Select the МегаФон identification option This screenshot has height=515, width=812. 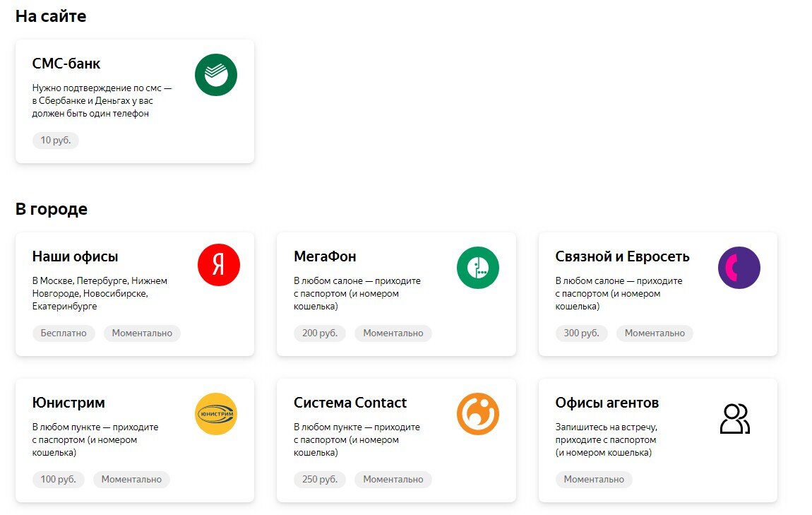325,256
